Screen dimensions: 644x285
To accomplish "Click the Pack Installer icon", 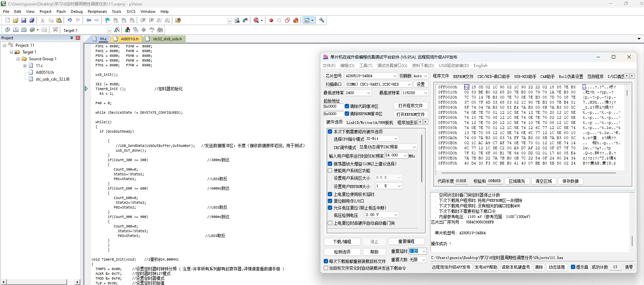I will coord(160,30).
